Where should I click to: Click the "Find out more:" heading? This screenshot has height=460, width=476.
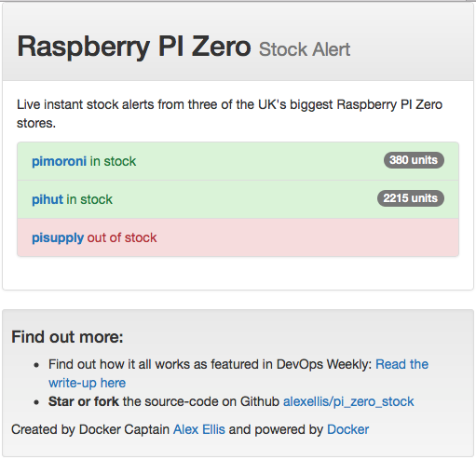pos(67,337)
